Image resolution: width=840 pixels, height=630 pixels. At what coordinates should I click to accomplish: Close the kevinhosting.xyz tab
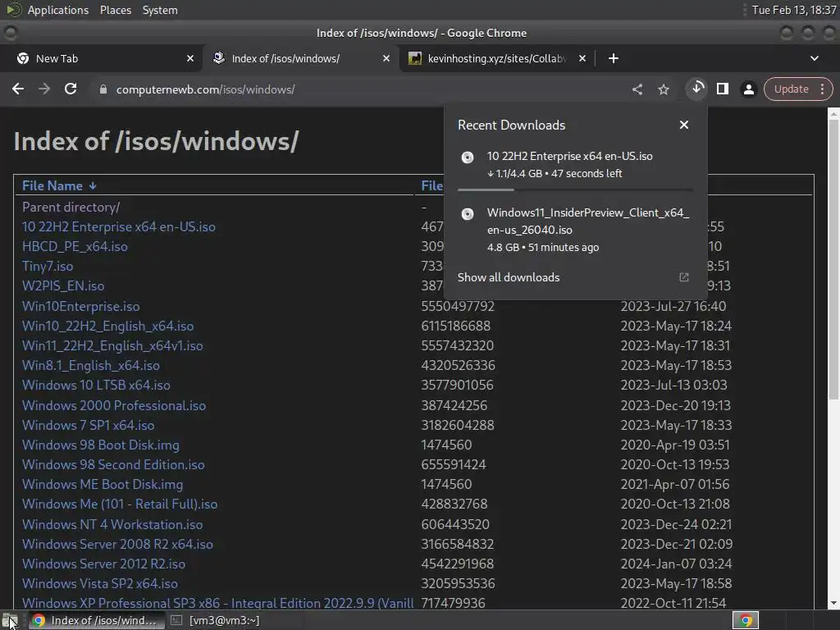582,58
